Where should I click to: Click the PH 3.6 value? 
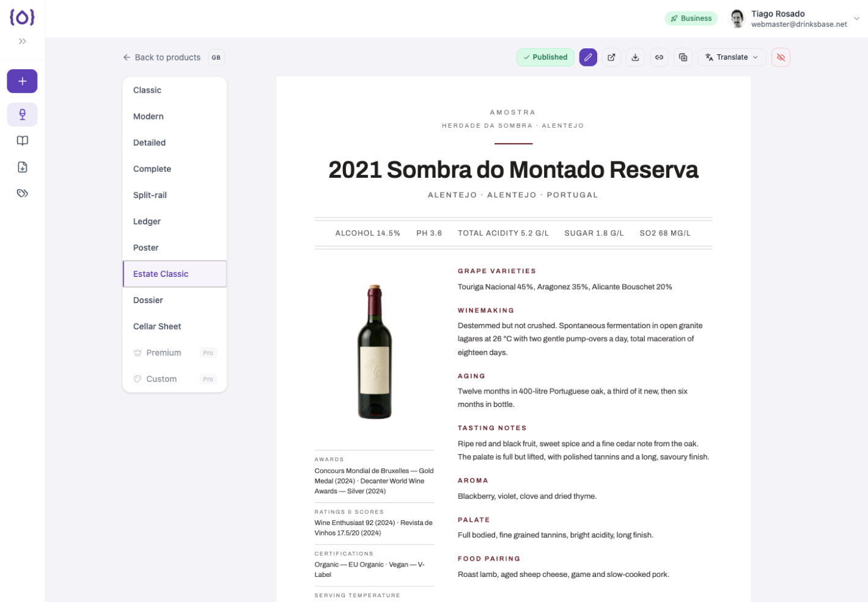(429, 233)
